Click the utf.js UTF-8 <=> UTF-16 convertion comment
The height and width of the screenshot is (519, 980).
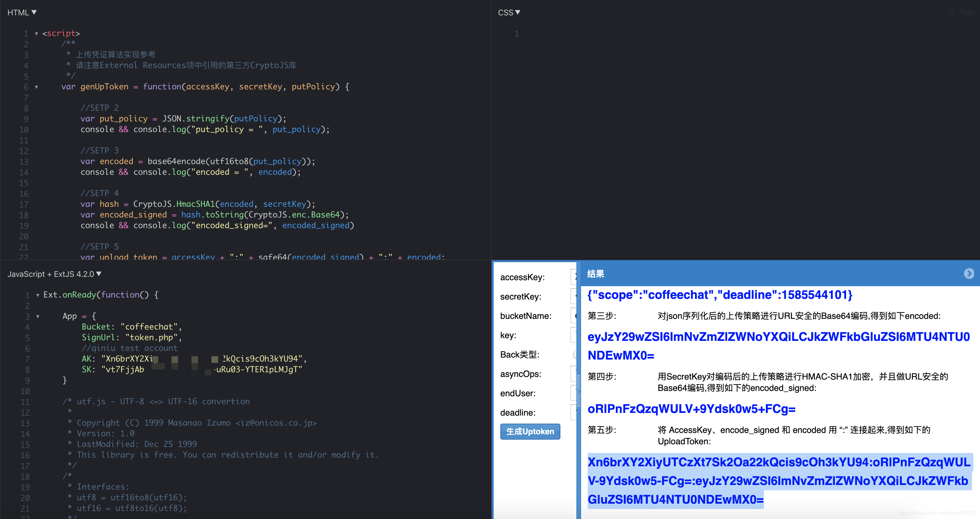156,402
